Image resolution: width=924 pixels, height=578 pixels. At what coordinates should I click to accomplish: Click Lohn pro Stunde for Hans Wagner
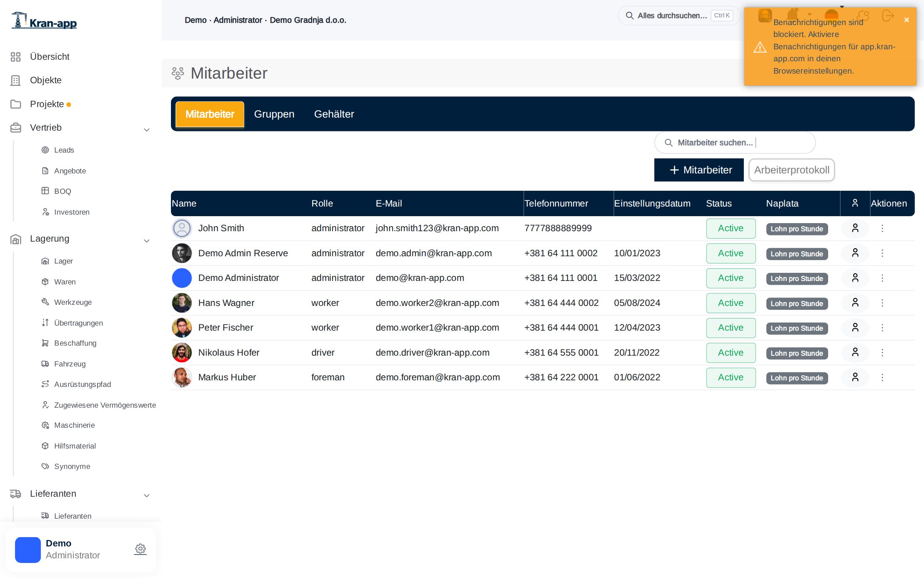point(797,303)
